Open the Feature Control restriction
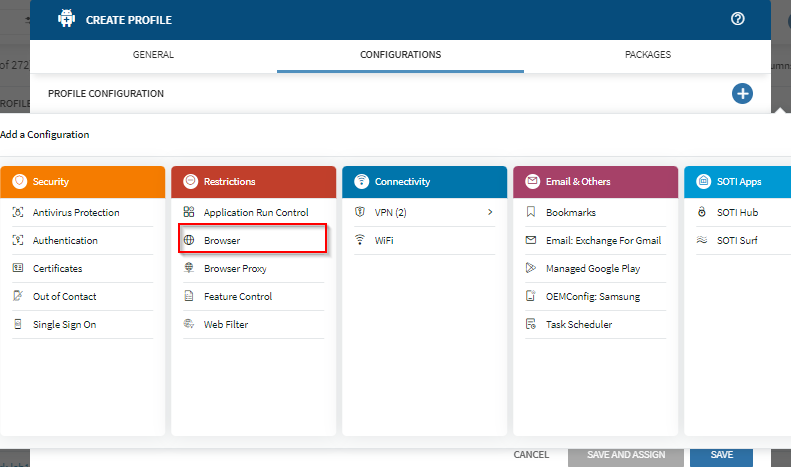Screen dimensions: 791x467 237,297
